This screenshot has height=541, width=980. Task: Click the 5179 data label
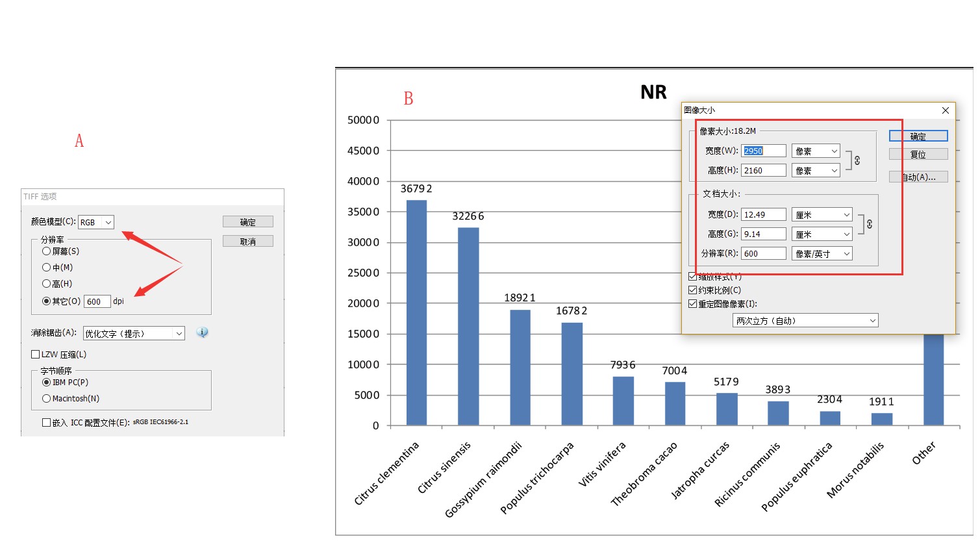(726, 382)
